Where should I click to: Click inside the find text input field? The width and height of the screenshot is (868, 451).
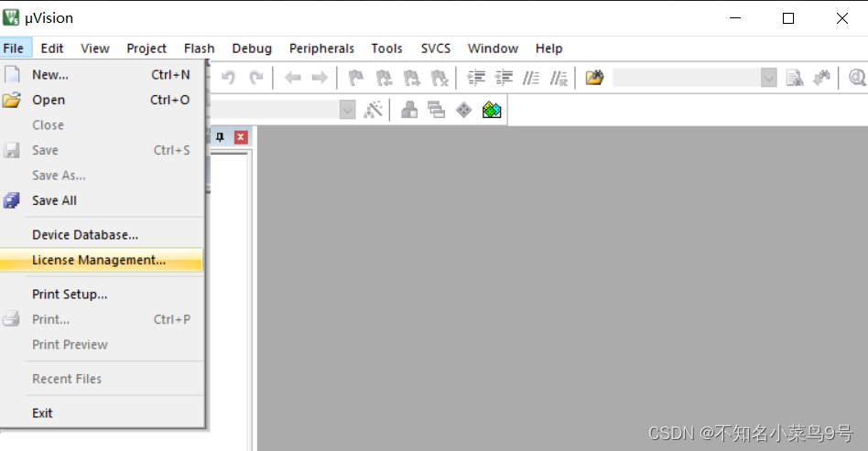[x=687, y=78]
